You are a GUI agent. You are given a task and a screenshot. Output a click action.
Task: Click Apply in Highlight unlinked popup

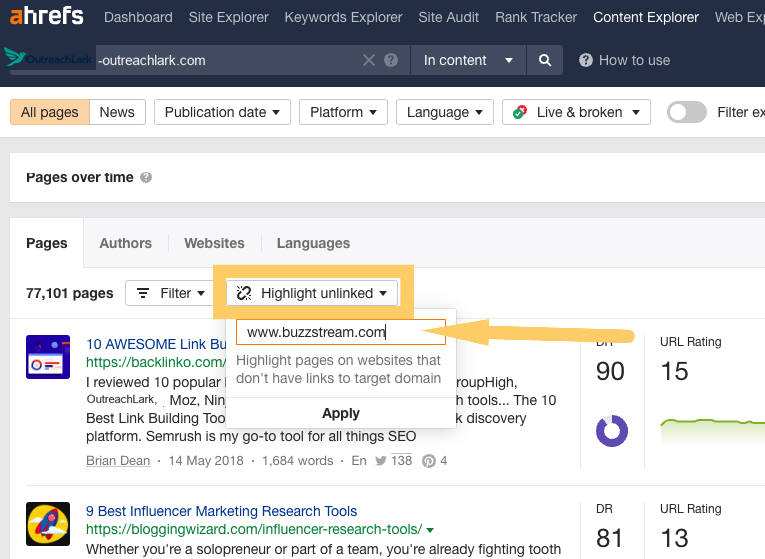(x=341, y=413)
